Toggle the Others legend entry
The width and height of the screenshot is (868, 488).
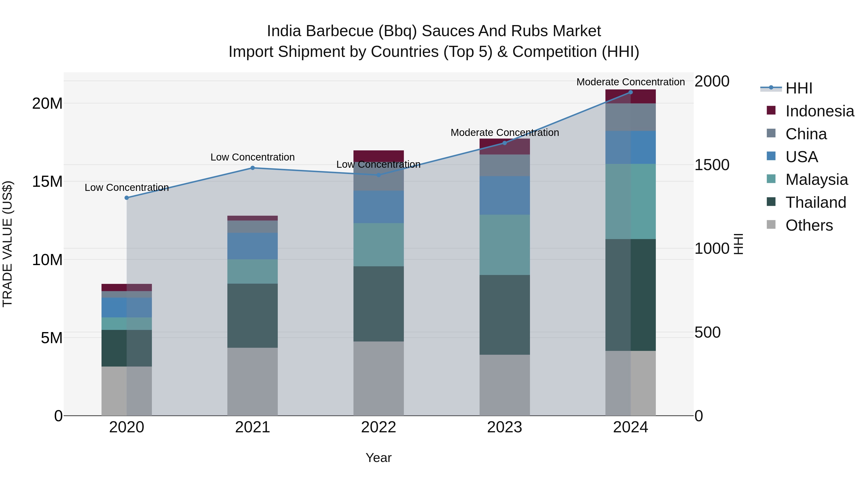[x=800, y=225]
